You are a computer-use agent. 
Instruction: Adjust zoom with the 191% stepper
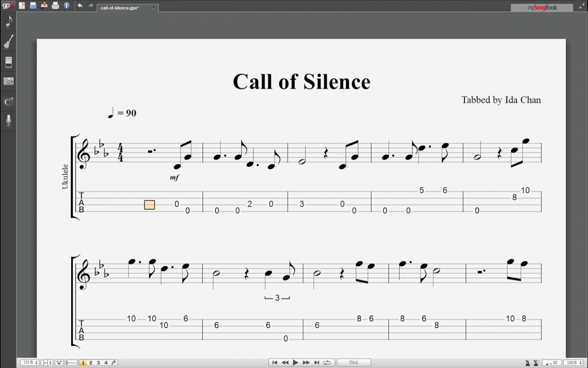[30, 363]
